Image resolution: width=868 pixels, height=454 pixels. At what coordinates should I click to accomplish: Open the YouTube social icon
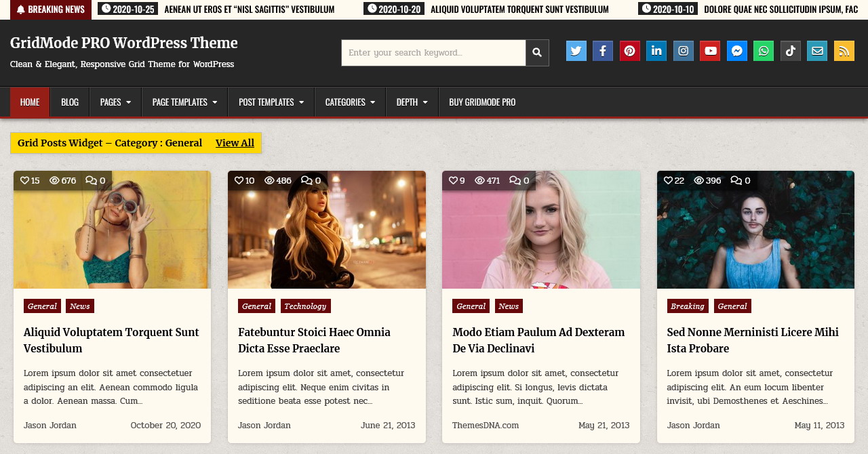click(x=710, y=51)
